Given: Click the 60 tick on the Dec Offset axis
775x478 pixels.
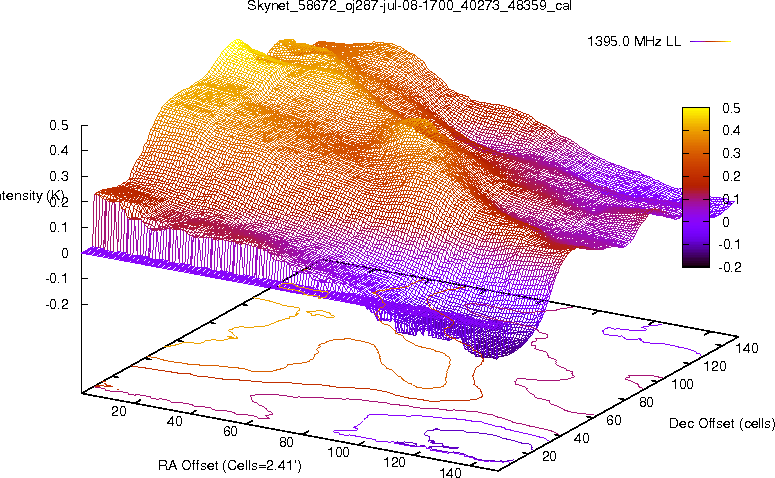Looking at the screenshot, I should 614,420.
